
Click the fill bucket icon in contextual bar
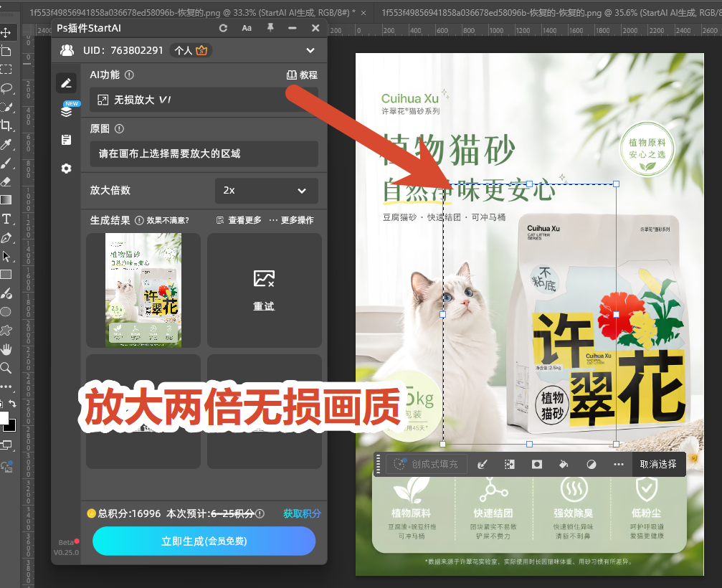pos(564,465)
